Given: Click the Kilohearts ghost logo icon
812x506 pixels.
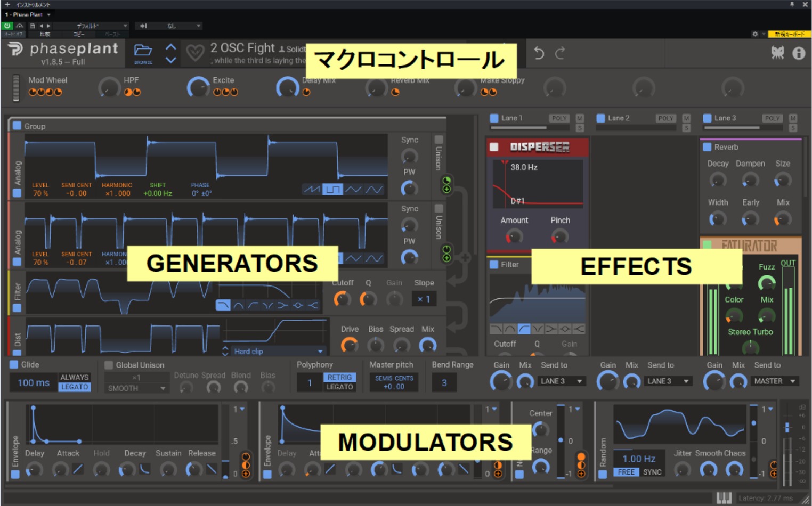Looking at the screenshot, I should pos(777,52).
